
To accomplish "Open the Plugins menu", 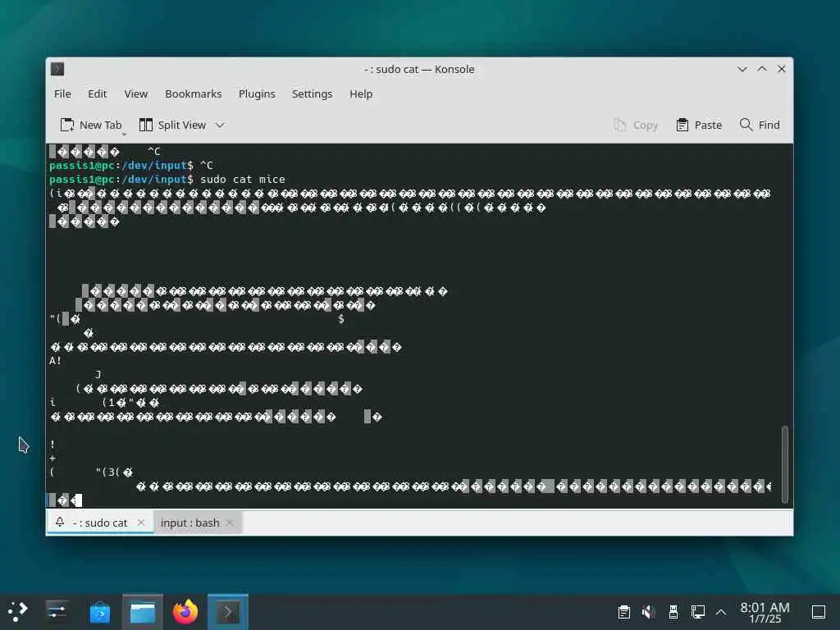I will (257, 94).
